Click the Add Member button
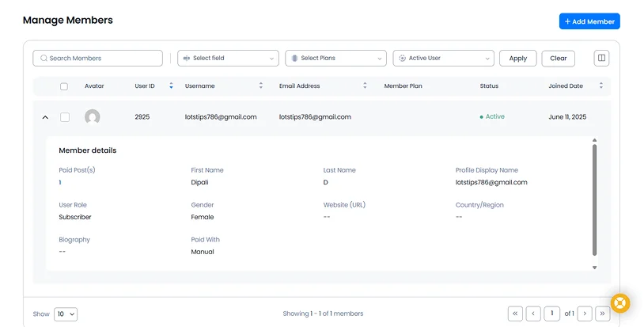Viewport: 644px width, 327px height. (589, 21)
